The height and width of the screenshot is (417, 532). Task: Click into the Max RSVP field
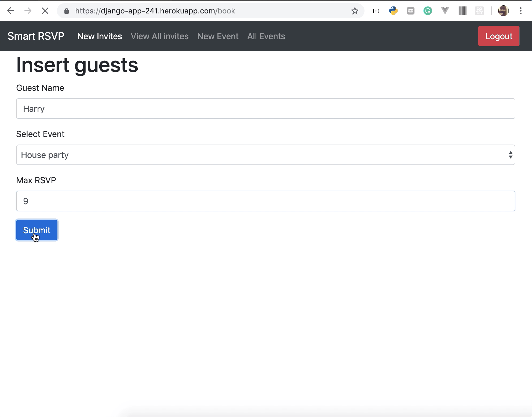pyautogui.click(x=265, y=201)
